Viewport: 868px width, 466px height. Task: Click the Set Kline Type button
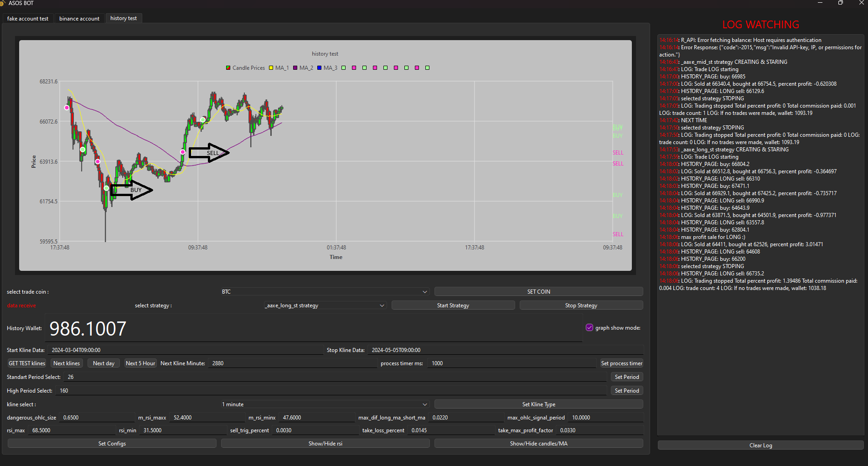pyautogui.click(x=538, y=404)
